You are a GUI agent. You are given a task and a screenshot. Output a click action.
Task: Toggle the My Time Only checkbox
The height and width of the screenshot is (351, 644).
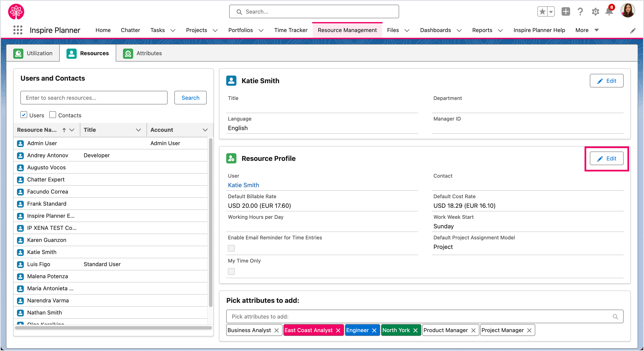[x=231, y=272]
